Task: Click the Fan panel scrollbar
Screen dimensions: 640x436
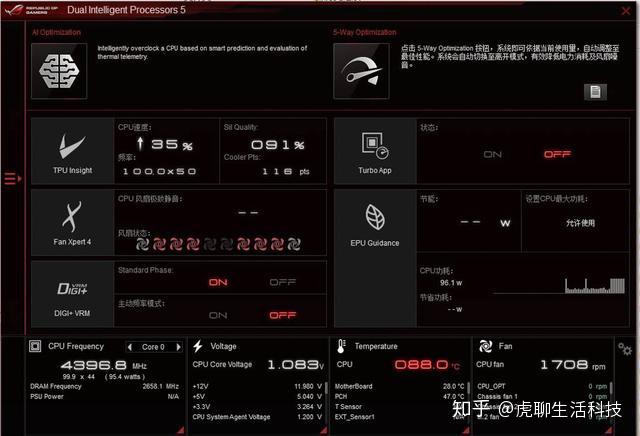Action: (611, 388)
